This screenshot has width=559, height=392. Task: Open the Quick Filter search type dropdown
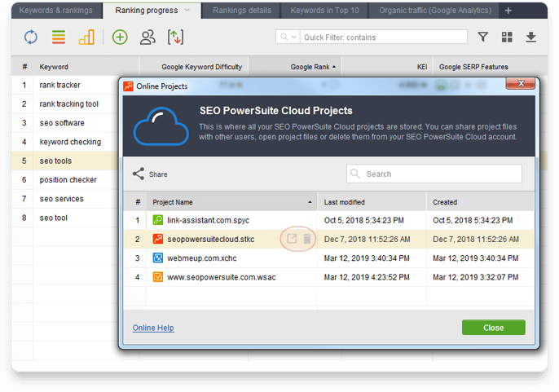tap(288, 37)
